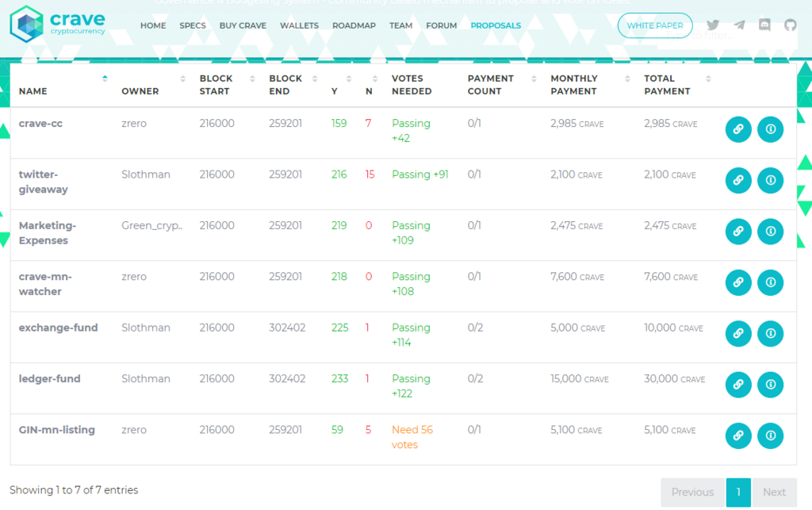Image resolution: width=812 pixels, height=510 pixels.
Task: Show info icon for twitter-giveaway proposal
Action: [x=770, y=180]
